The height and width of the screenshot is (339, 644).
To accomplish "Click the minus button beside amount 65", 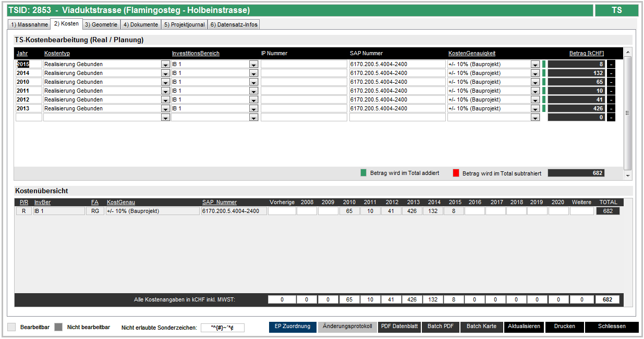I will tap(611, 82).
